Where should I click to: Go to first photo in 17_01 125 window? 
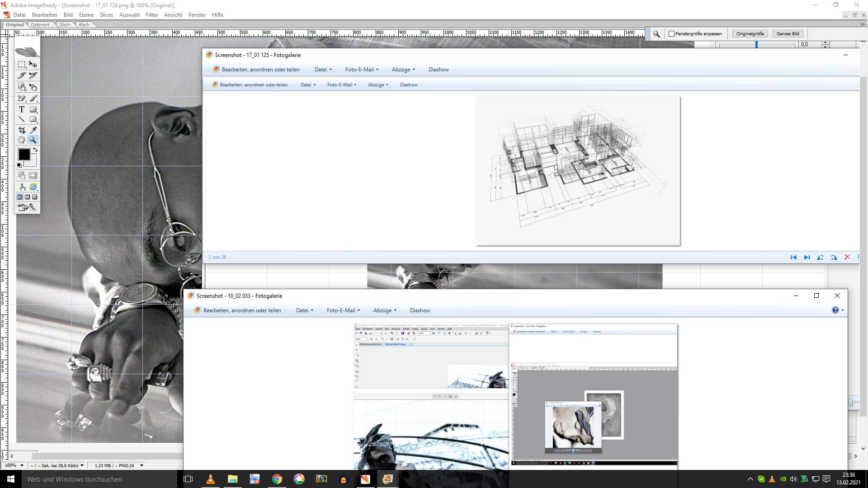(x=793, y=257)
